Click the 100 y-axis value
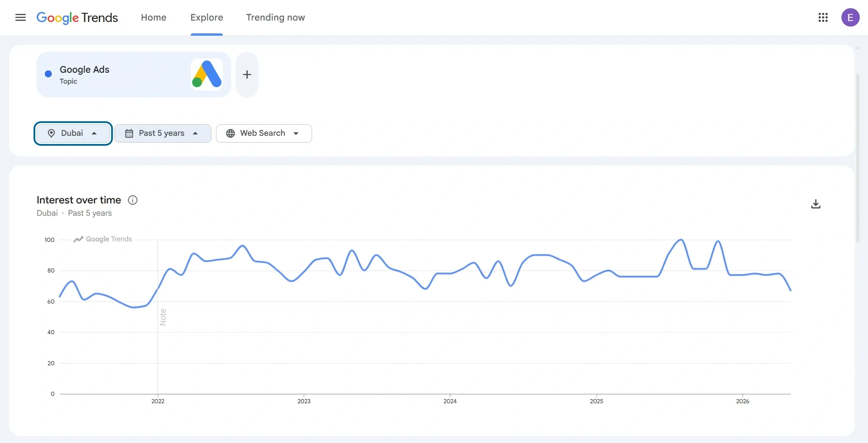 point(49,240)
